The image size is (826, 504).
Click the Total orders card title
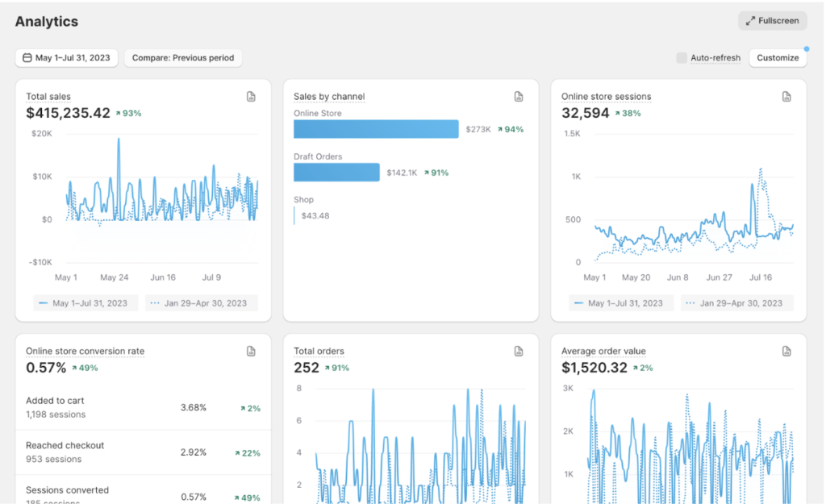319,352
